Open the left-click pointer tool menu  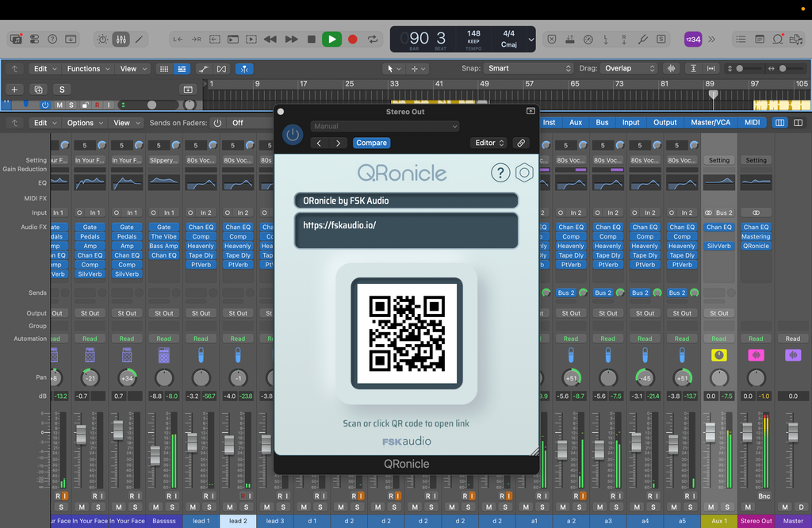[x=395, y=69]
